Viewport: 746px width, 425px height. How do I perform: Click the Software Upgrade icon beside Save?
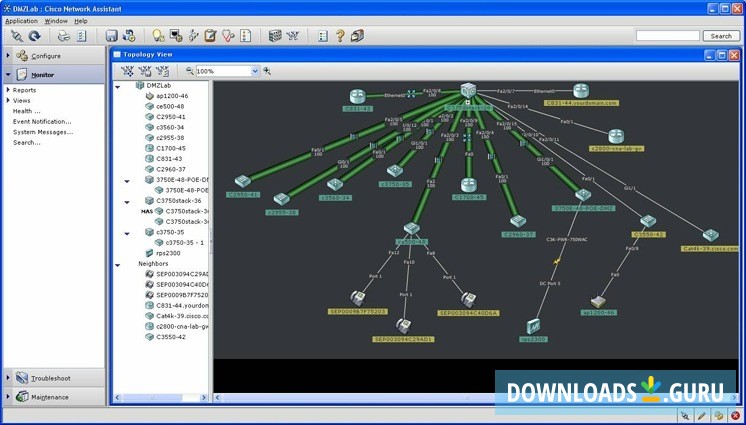(x=129, y=36)
